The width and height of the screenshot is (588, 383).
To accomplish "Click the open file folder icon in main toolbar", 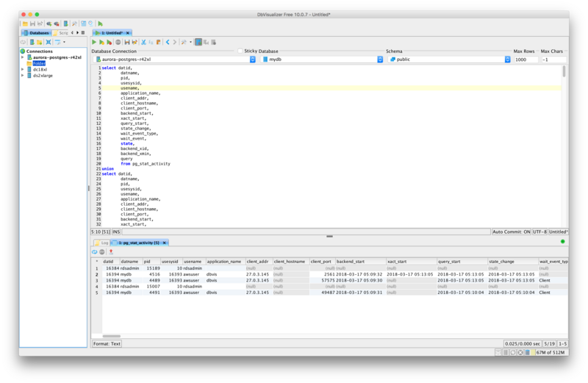I will [x=25, y=24].
